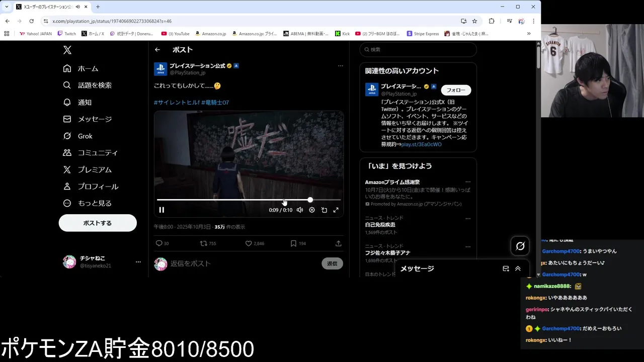Open プロフィール in the sidebar

(x=91, y=187)
